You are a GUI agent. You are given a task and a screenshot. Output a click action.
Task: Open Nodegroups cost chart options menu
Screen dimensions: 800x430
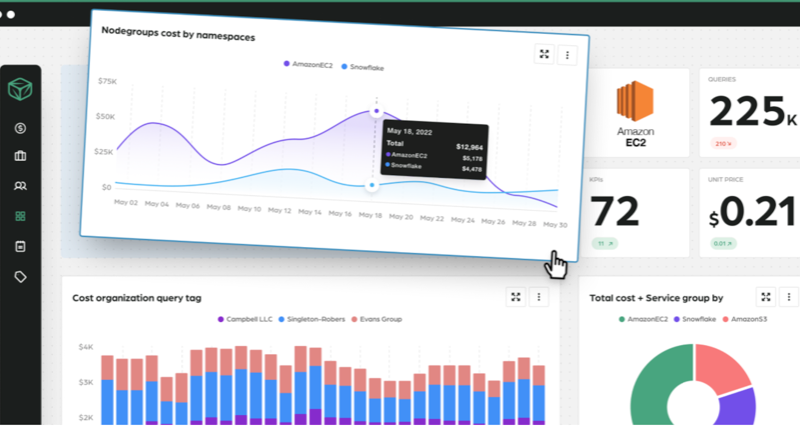tap(567, 55)
